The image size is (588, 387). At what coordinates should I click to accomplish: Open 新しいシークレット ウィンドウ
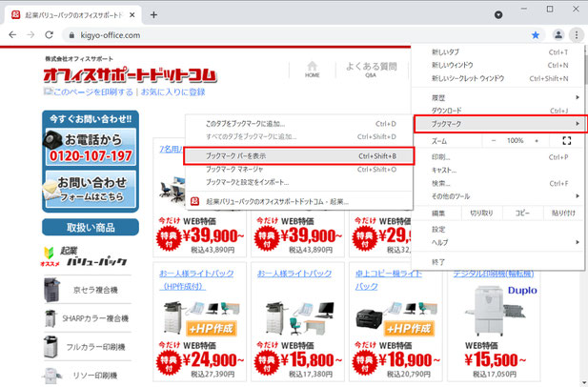pos(497,78)
